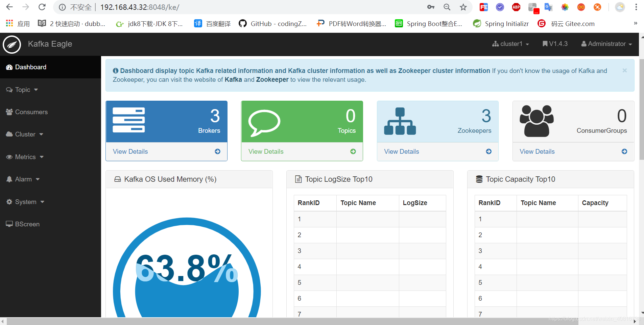Open the Administrator user dropdown
This screenshot has width=644, height=325.
coord(606,44)
